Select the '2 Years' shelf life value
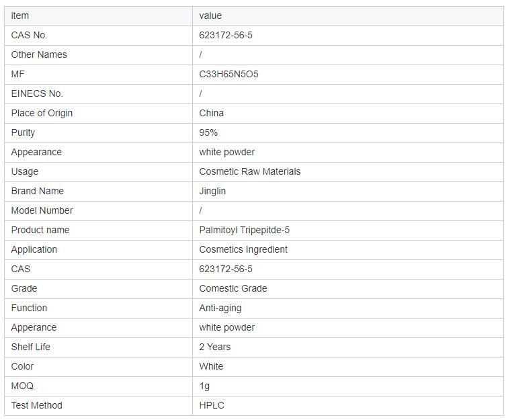The width and height of the screenshot is (506, 420). coord(215,347)
